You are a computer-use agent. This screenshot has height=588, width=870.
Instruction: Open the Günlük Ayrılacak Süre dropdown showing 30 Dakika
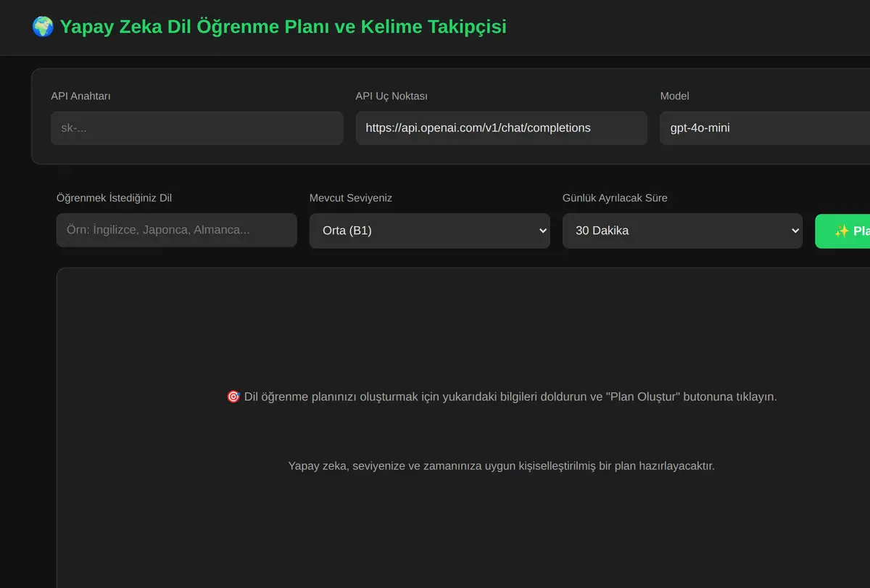tap(682, 231)
